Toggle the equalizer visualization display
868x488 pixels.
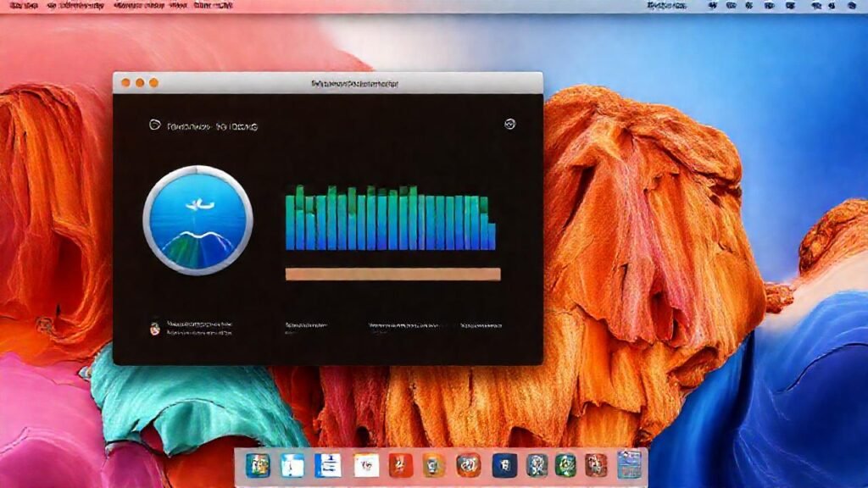390,216
